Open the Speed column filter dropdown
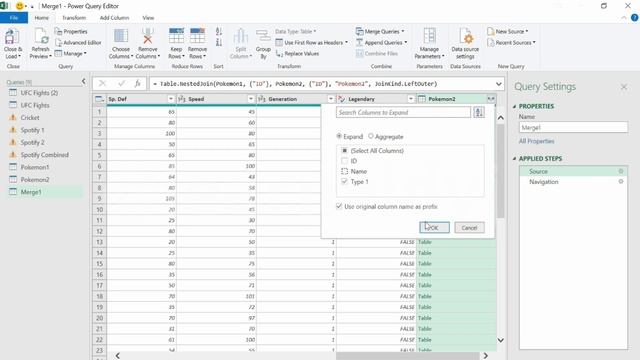The width and height of the screenshot is (640, 360). pyautogui.click(x=251, y=99)
